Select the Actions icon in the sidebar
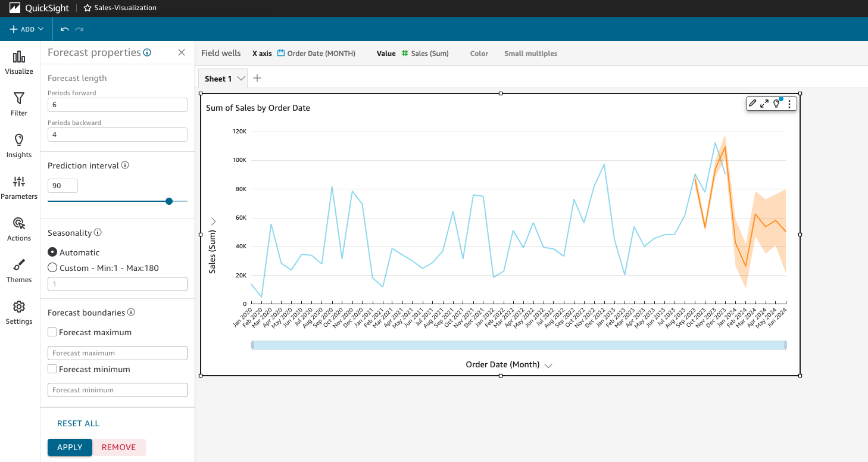This screenshot has height=462, width=868. coord(18,228)
